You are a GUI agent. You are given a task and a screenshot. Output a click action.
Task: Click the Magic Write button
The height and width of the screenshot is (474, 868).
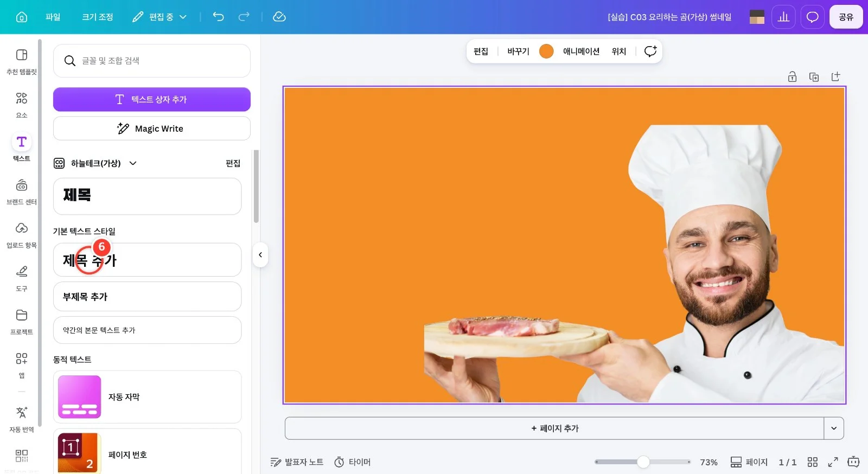(x=152, y=129)
